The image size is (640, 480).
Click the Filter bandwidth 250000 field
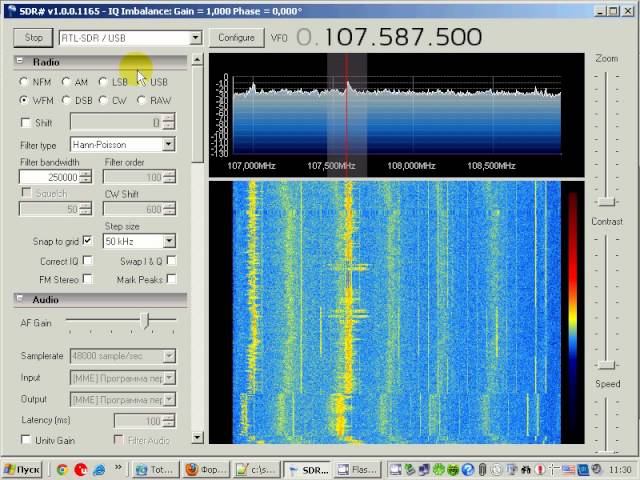[x=49, y=177]
